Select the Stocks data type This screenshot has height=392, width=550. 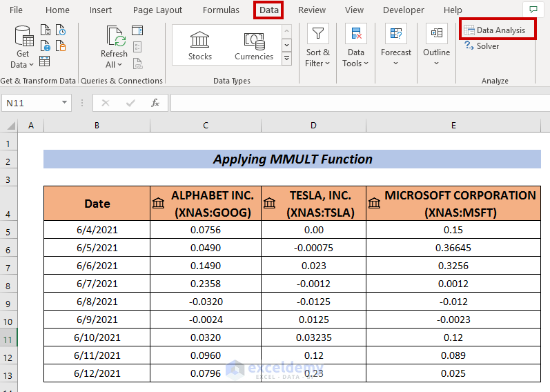coord(199,46)
